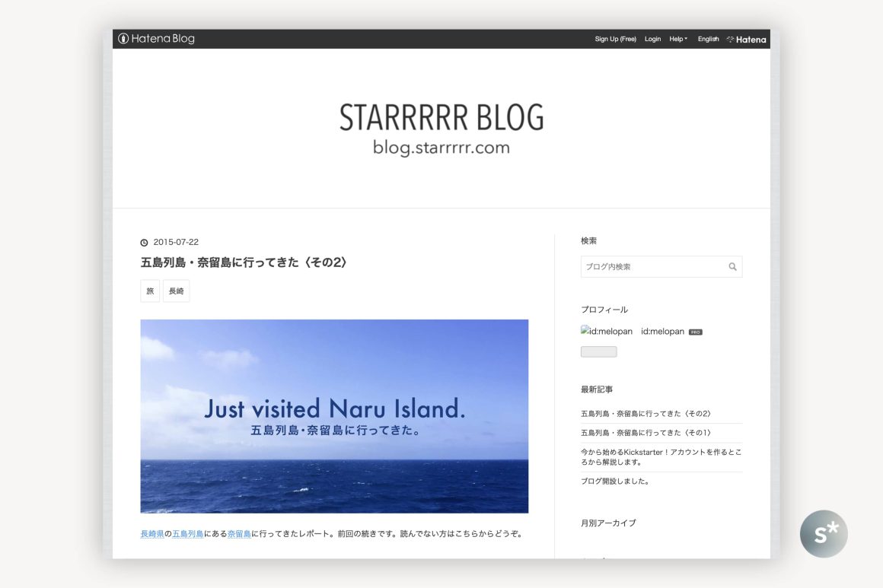
Task: Select Login in the top bar
Action: (x=652, y=40)
